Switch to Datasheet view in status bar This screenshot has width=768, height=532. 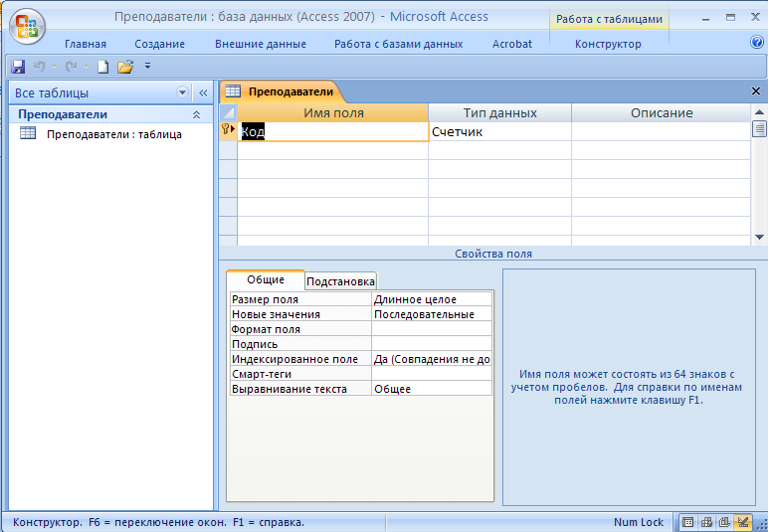click(x=687, y=522)
